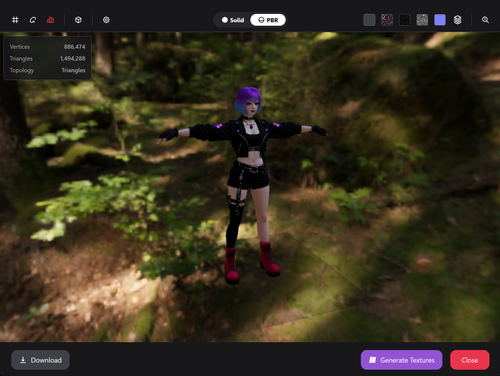Open the viewer settings gear icon

pos(106,20)
